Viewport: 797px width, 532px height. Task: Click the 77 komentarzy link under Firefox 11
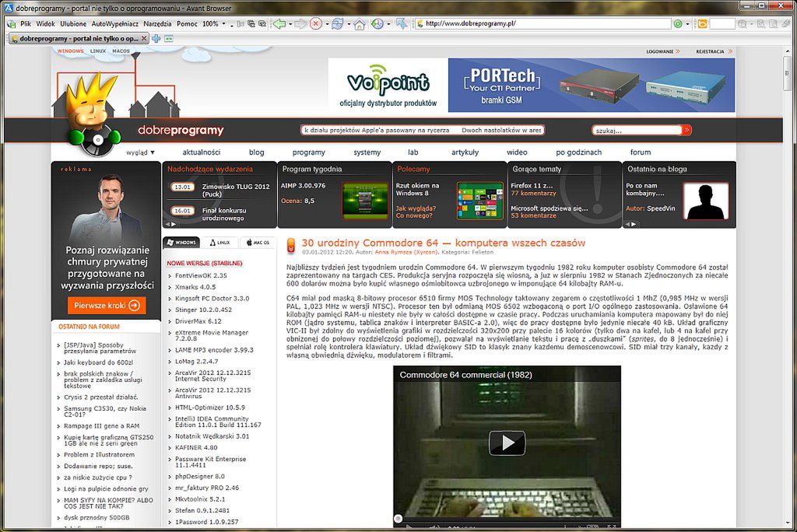[x=533, y=193]
